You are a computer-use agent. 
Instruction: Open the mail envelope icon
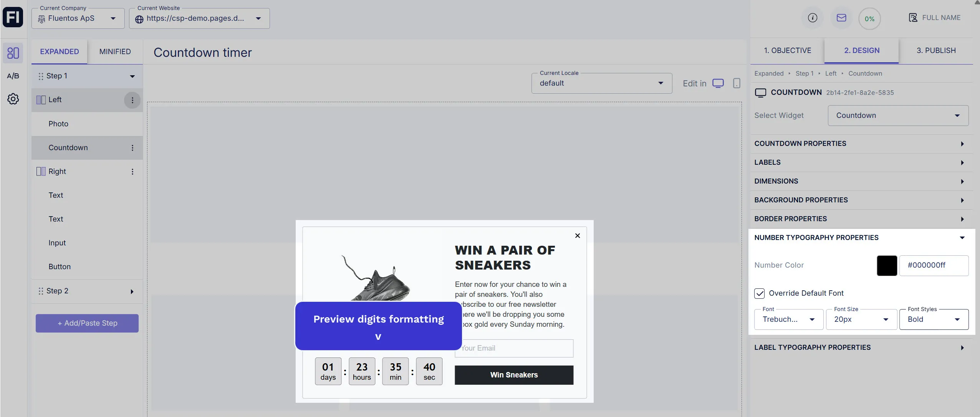[x=841, y=18]
